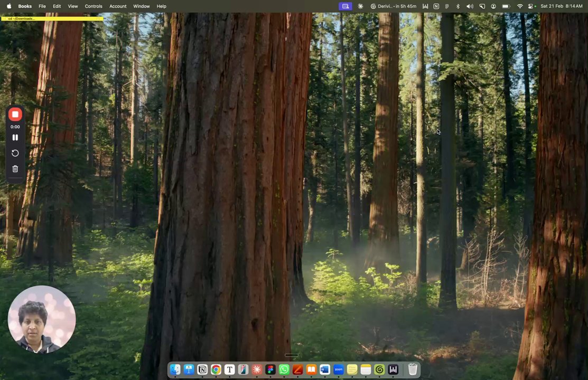588x380 pixels.
Task: Open the Trash in the Dock
Action: [x=413, y=369]
